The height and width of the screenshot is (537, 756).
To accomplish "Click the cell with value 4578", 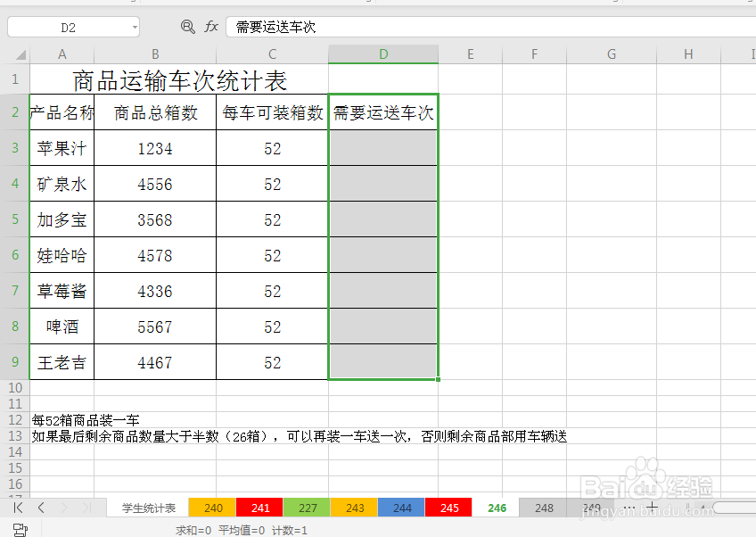I will [x=155, y=255].
